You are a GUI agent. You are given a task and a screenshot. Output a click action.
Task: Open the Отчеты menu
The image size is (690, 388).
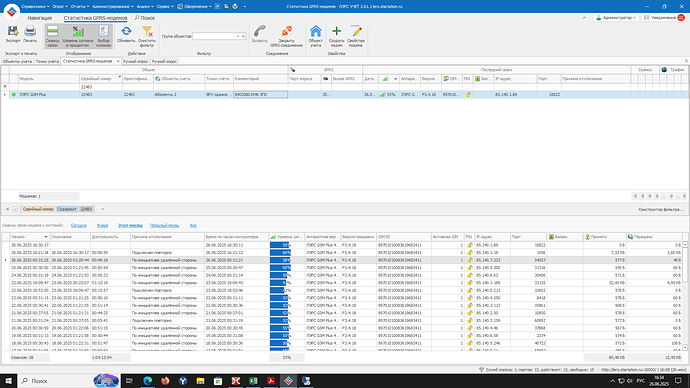click(80, 7)
